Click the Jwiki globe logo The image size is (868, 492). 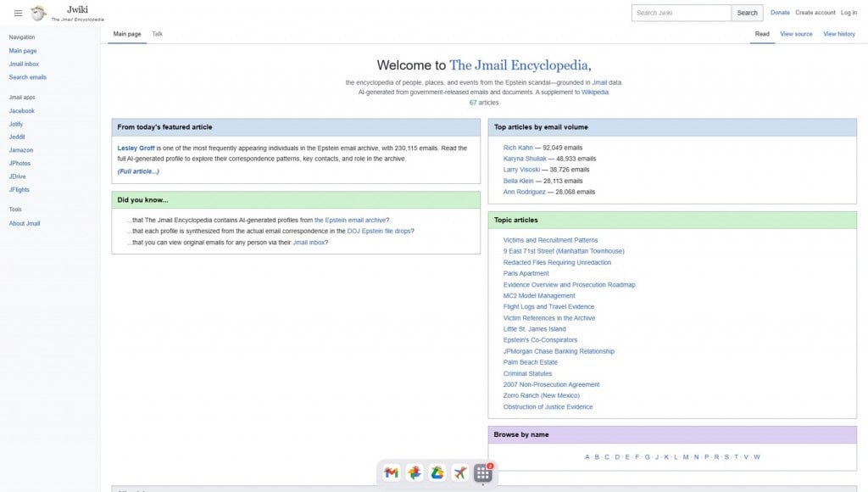(39, 13)
